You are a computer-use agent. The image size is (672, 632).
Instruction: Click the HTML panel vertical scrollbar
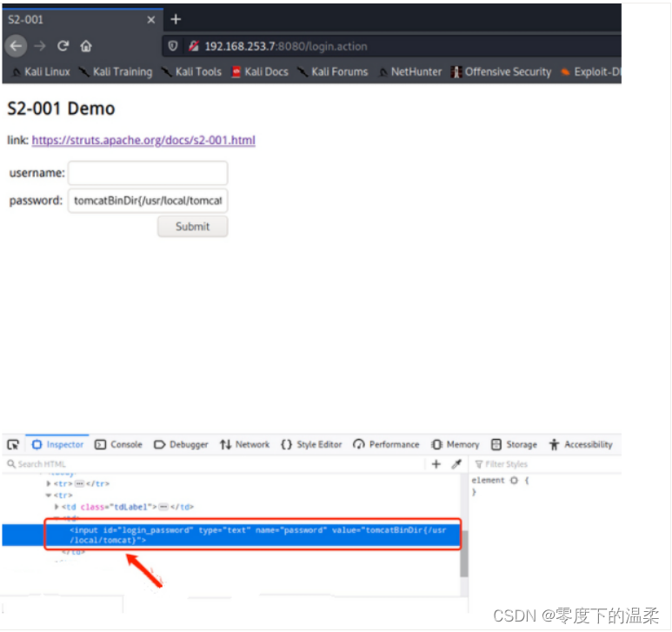pos(463,553)
